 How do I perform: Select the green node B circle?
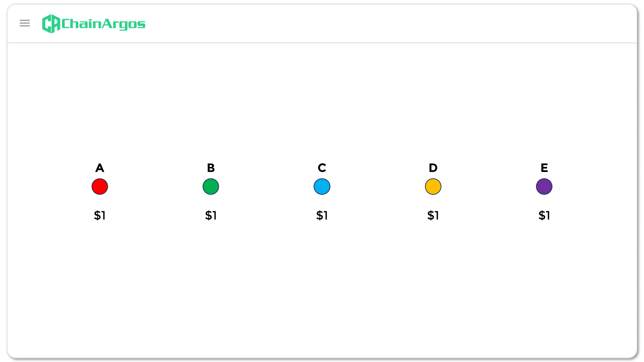click(211, 187)
